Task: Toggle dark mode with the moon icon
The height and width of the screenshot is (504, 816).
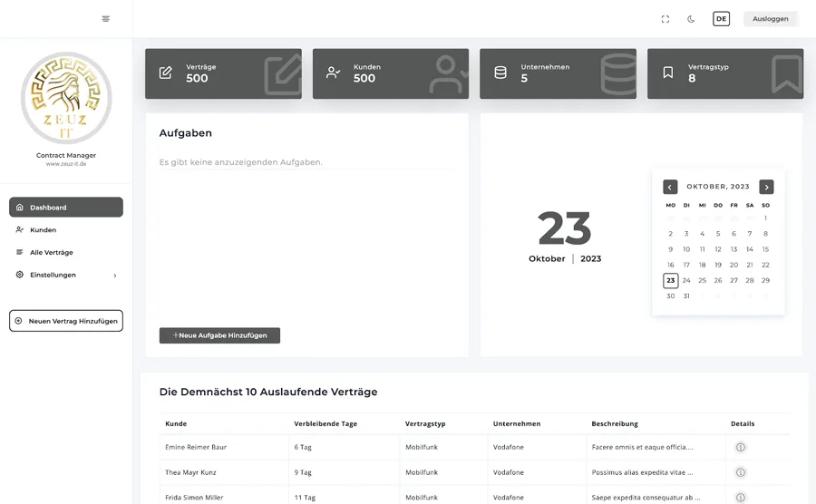Action: coord(691,19)
